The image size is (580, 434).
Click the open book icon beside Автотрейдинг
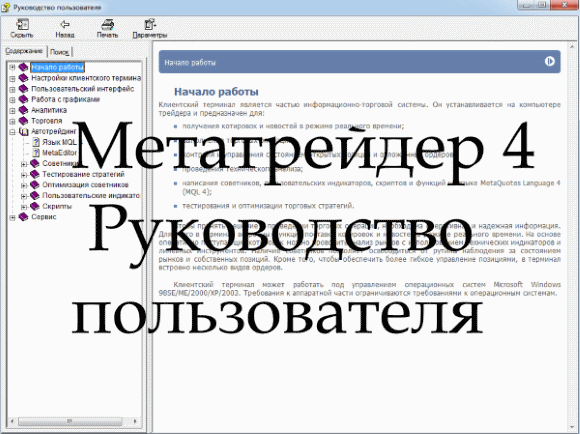coord(23,131)
